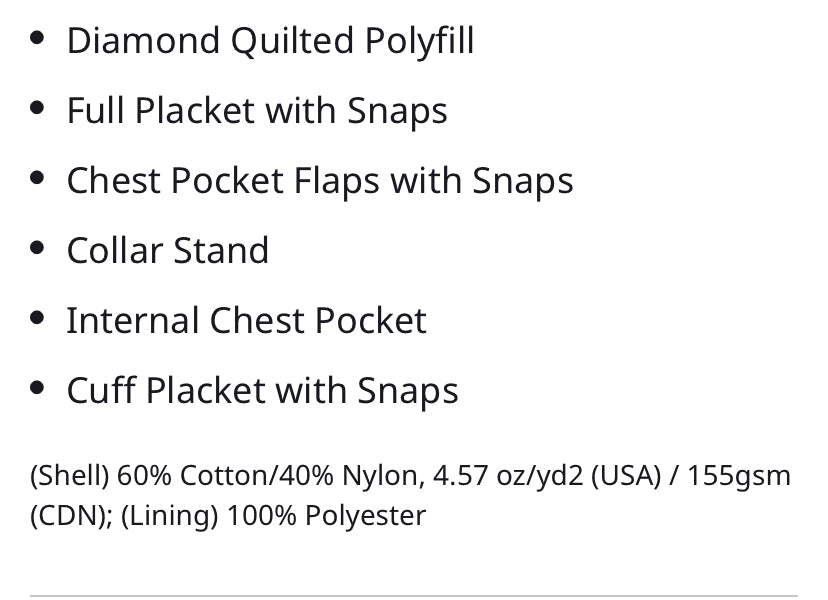The width and height of the screenshot is (828, 600).
Task: Click the bullet next to Internal Chest Pocket
Action: click(x=38, y=318)
